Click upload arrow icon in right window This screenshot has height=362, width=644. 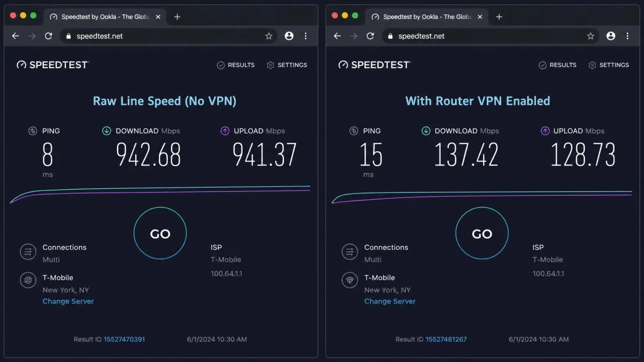[545, 131]
